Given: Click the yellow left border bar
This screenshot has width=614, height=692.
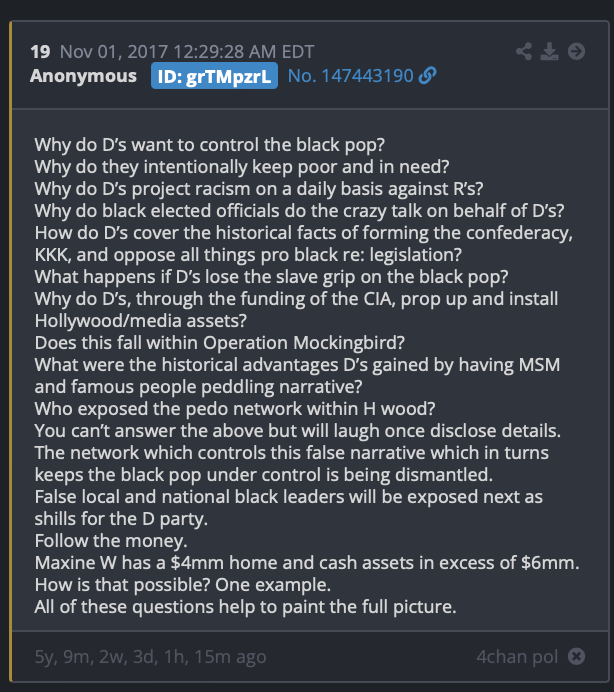Looking at the screenshot, I should pyautogui.click(x=11, y=351).
